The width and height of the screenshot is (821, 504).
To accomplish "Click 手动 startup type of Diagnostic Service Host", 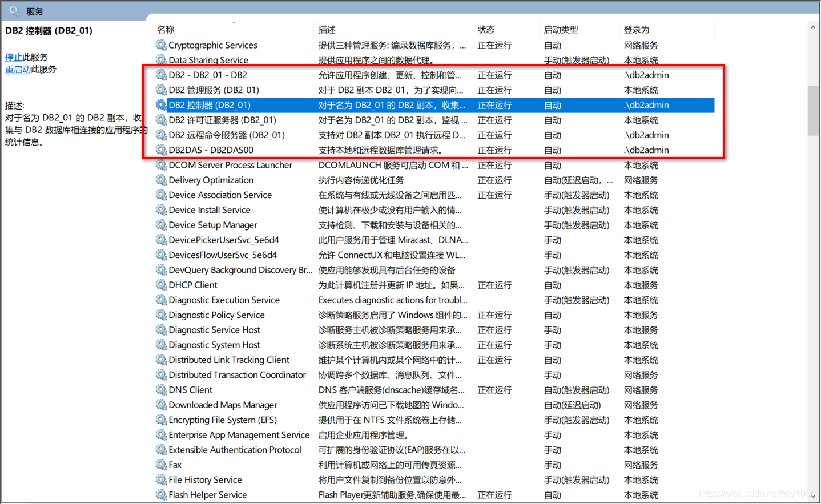I will (x=553, y=330).
